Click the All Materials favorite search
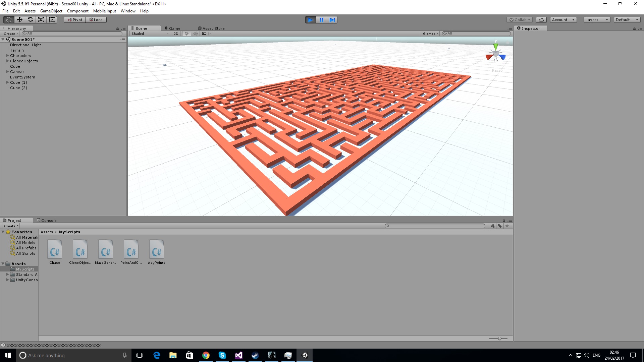This screenshot has width=644, height=362. 24,237
